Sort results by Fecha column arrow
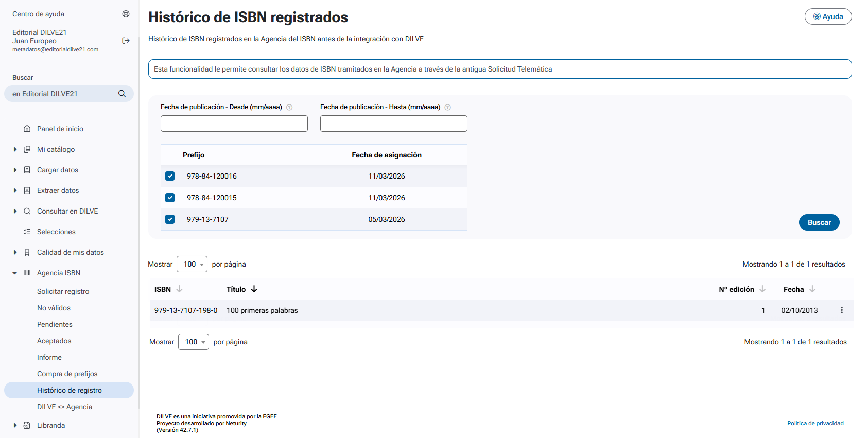 pos(812,289)
